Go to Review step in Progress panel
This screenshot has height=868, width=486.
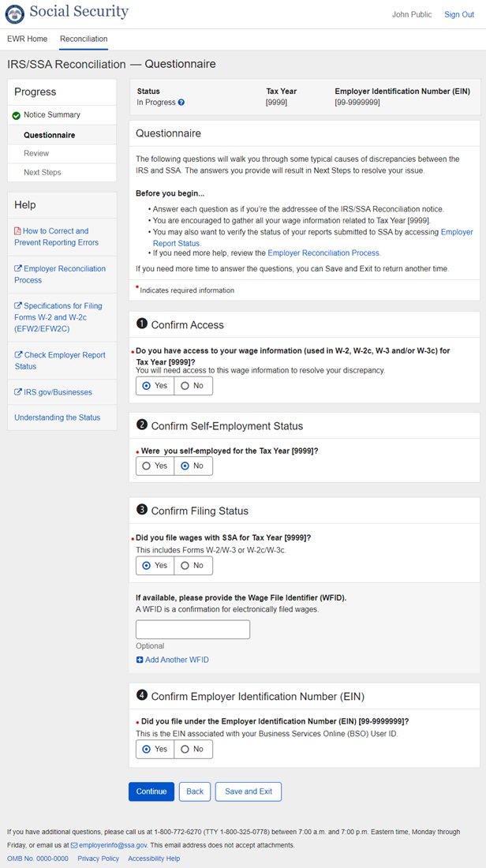[x=36, y=153]
